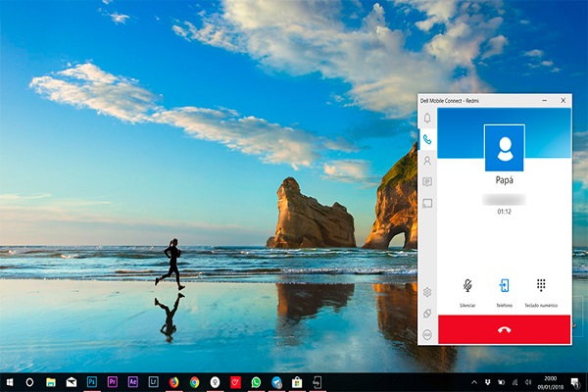The image size is (588, 392).
Task: Open the Teclado numérico keypad
Action: pyautogui.click(x=540, y=286)
